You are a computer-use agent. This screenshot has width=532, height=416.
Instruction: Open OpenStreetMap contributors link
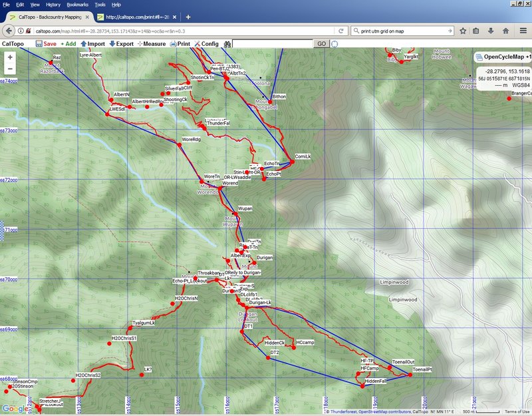(x=384, y=411)
